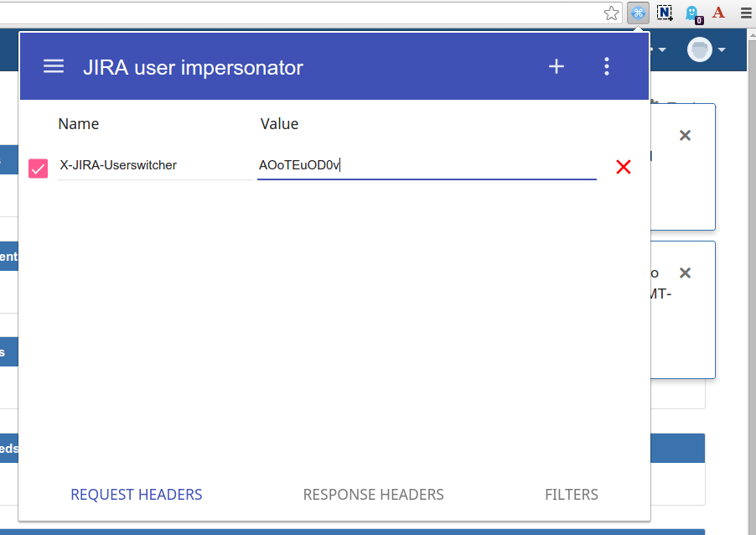Delete the X-JIRA-Userswitcher header with red X
756x535 pixels.
click(623, 167)
